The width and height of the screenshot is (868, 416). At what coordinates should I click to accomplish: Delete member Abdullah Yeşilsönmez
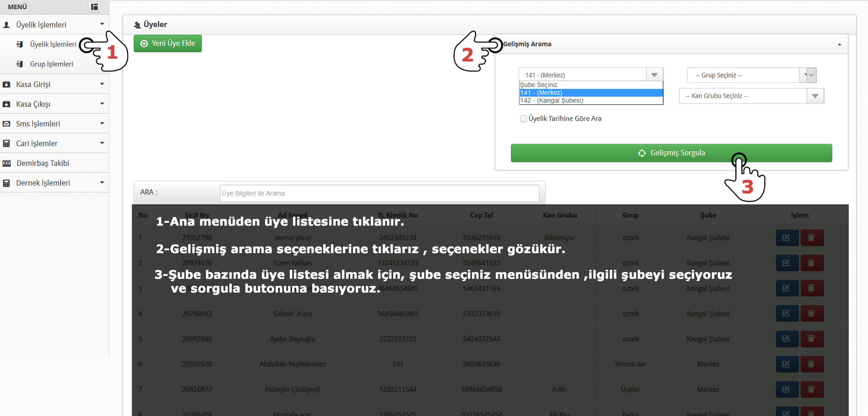click(812, 364)
